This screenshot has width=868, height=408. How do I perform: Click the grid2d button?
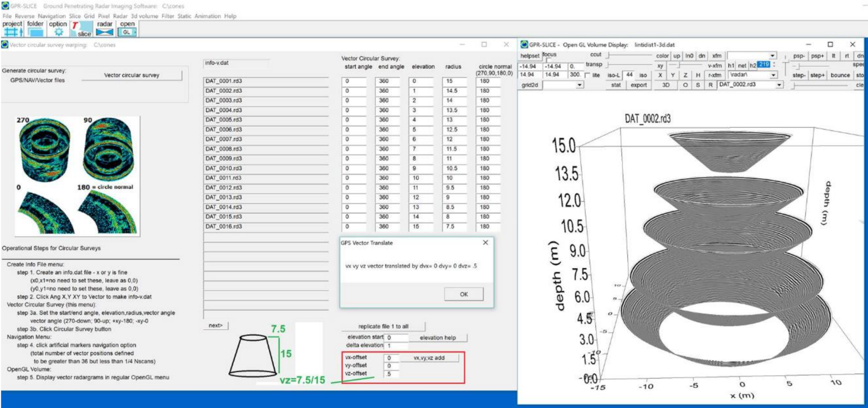click(529, 85)
